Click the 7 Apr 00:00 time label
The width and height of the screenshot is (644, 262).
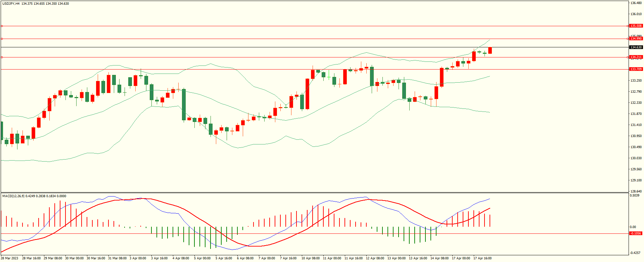pos(267,258)
